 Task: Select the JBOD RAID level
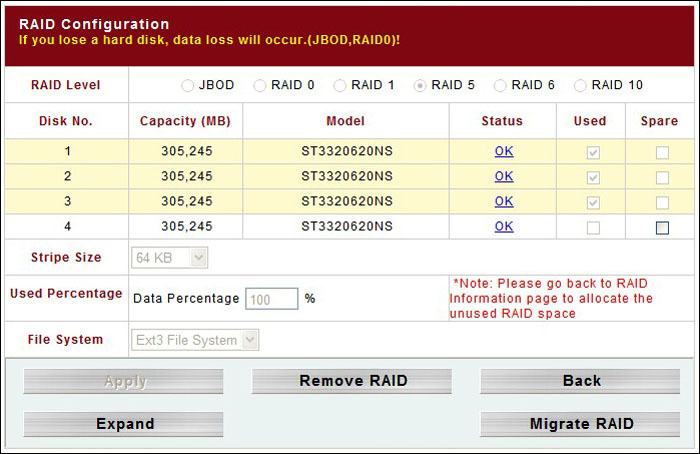tap(188, 85)
